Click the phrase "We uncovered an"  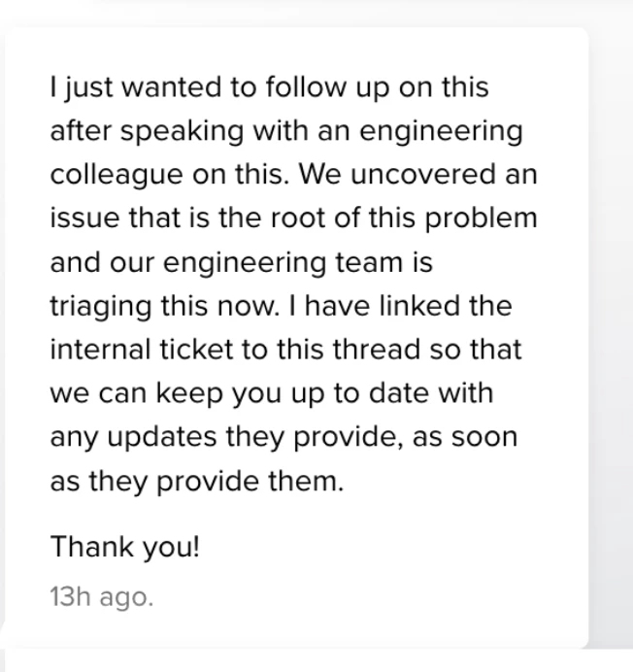[x=417, y=175]
